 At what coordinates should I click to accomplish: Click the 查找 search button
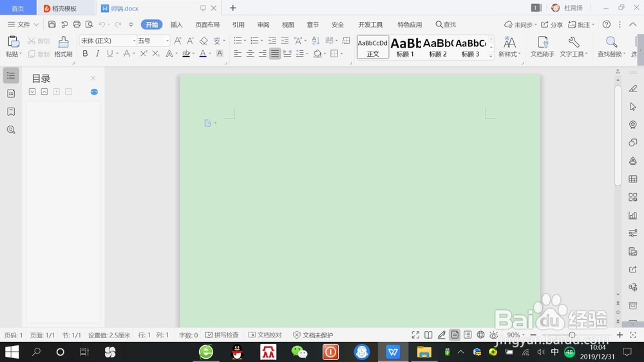click(446, 24)
